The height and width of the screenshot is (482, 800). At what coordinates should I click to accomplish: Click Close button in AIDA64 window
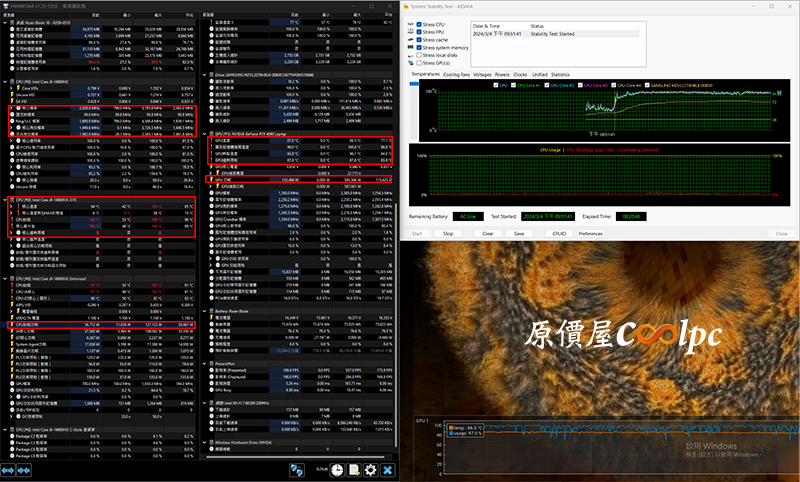click(x=782, y=233)
